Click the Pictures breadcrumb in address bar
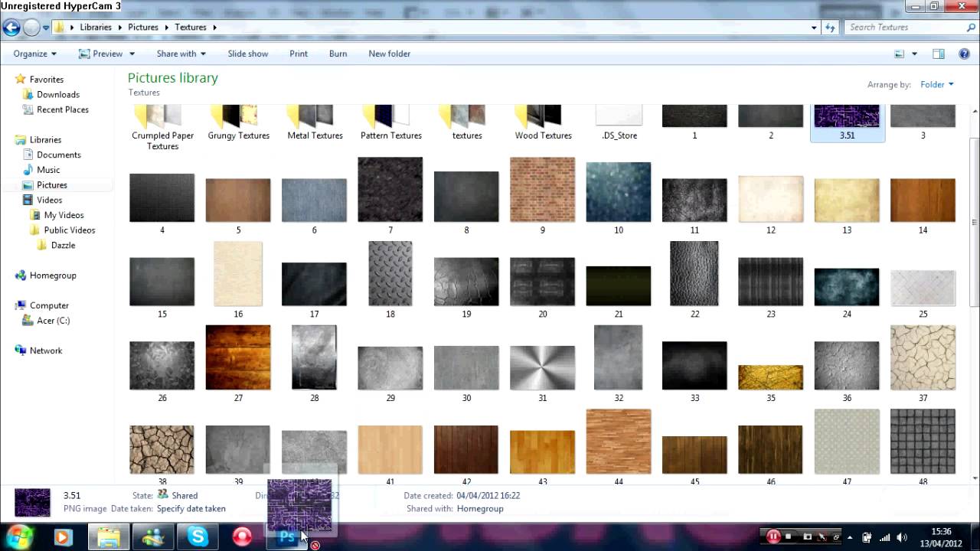 point(143,28)
